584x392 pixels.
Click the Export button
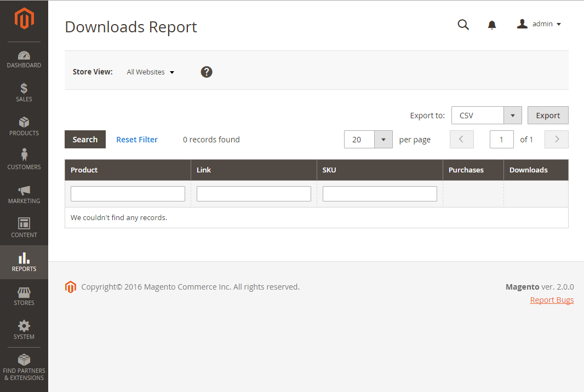coord(547,116)
